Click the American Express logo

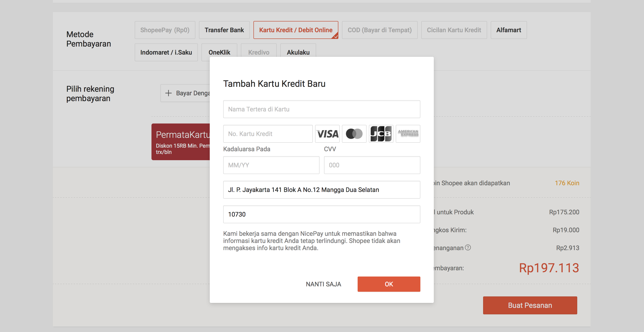click(408, 134)
